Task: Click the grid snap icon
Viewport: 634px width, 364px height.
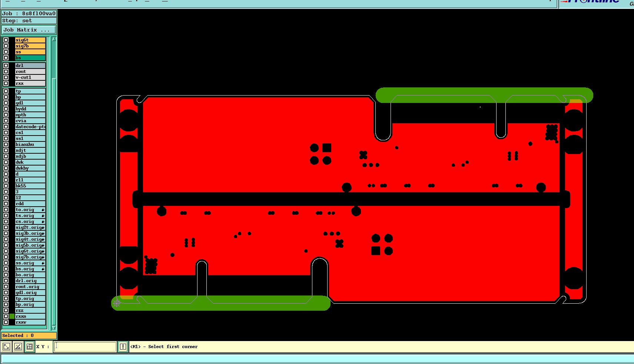Action: tap(29, 347)
